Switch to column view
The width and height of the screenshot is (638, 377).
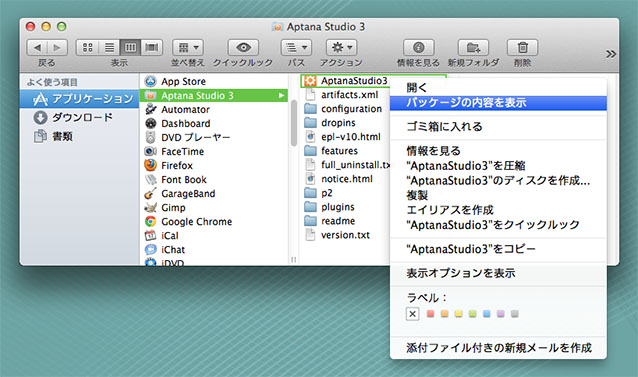[130, 48]
